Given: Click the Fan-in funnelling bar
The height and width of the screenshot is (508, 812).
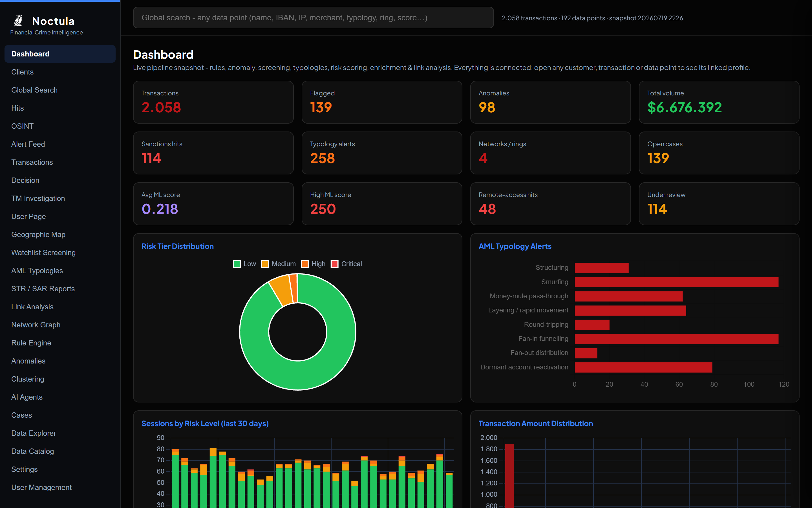Looking at the screenshot, I should click(x=676, y=339).
